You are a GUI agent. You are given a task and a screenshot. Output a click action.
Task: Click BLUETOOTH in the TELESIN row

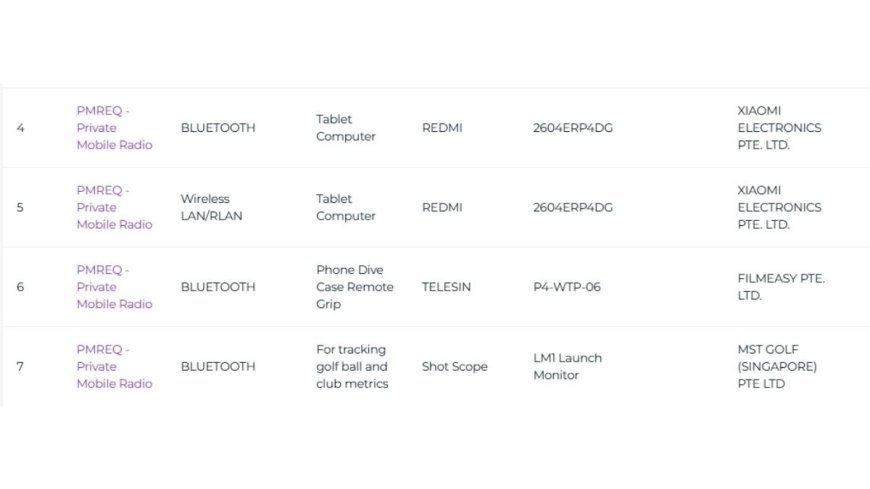(x=217, y=287)
